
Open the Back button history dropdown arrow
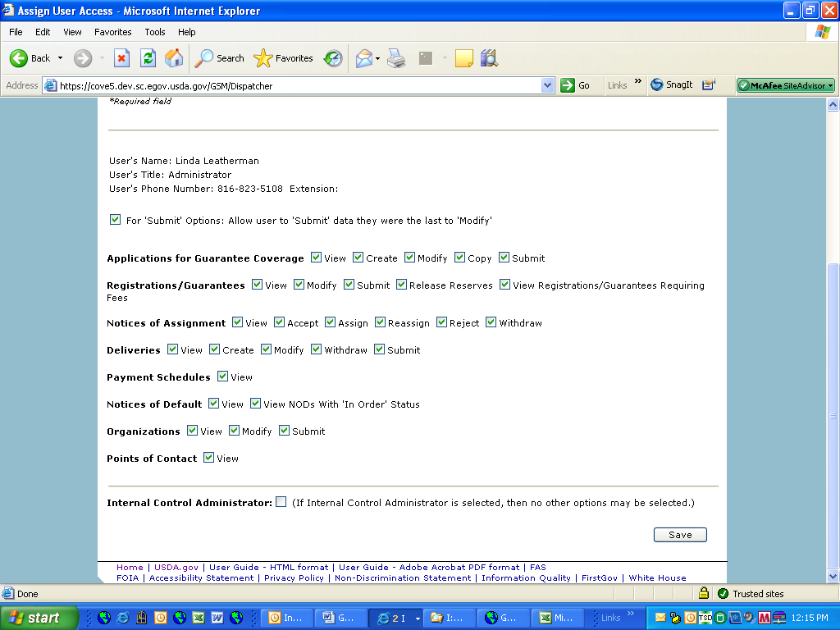pos(60,58)
